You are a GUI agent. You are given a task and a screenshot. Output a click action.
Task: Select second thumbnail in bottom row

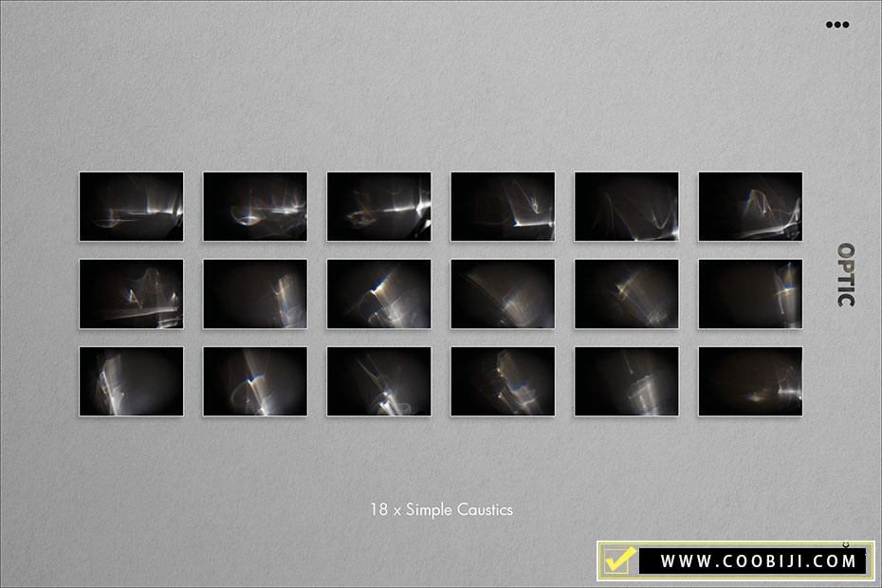point(255,381)
